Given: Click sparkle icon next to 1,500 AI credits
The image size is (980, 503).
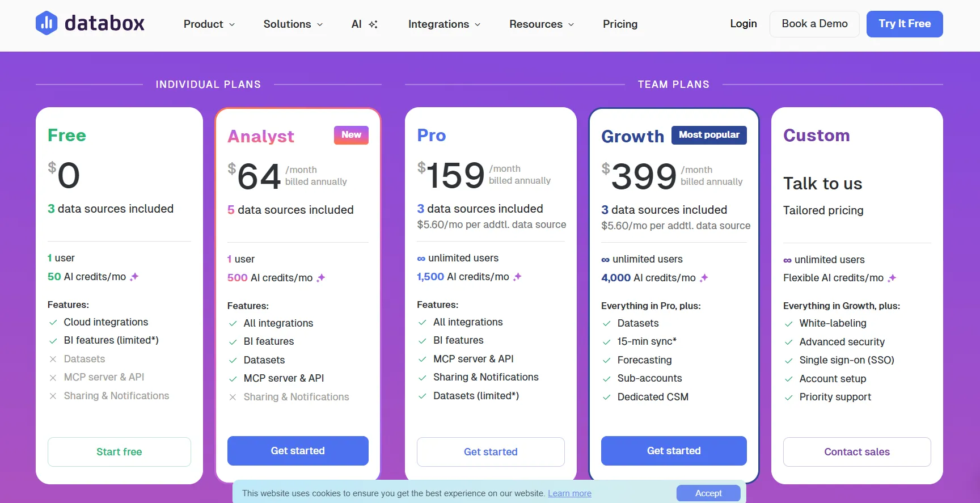Looking at the screenshot, I should pyautogui.click(x=517, y=277).
